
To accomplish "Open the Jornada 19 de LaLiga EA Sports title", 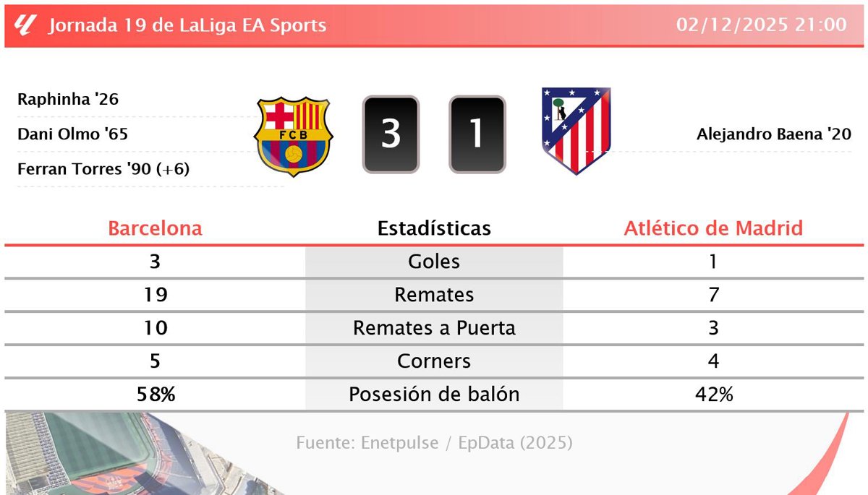I will pyautogui.click(x=187, y=25).
